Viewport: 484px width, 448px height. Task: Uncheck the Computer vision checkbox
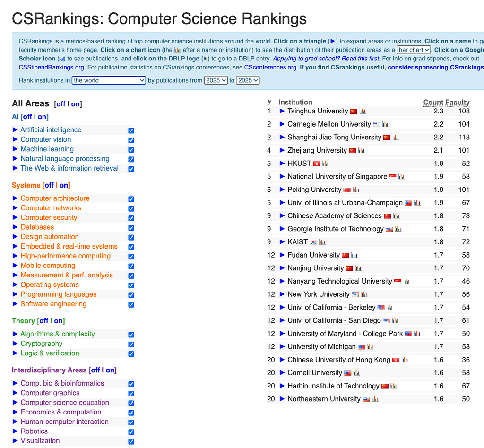[131, 140]
